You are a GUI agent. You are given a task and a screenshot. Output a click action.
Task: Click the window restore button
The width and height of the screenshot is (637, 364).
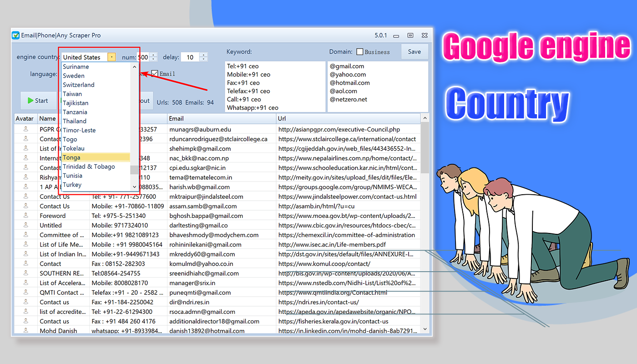tap(410, 35)
